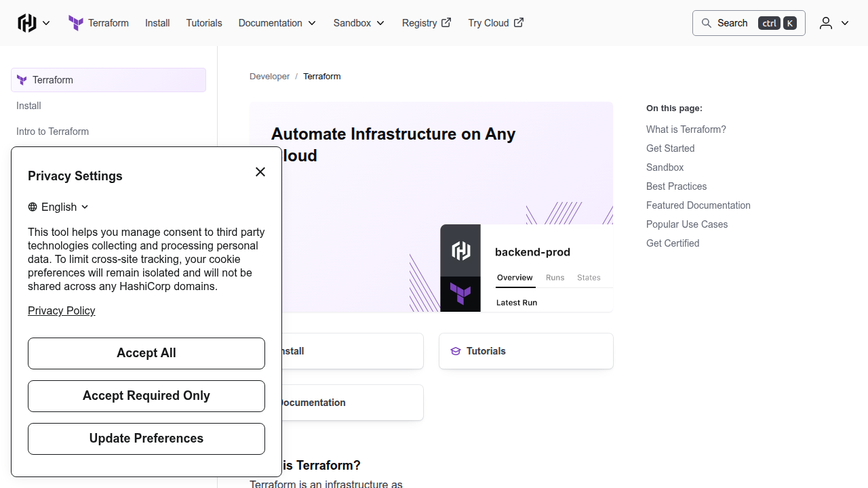Jump to Featured Documentation section
The height and width of the screenshot is (488, 868).
pyautogui.click(x=698, y=205)
